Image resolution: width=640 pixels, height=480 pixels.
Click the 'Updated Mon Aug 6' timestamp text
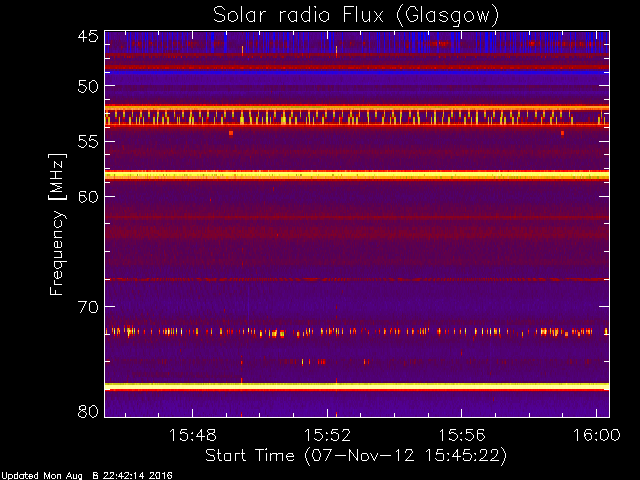point(50,476)
